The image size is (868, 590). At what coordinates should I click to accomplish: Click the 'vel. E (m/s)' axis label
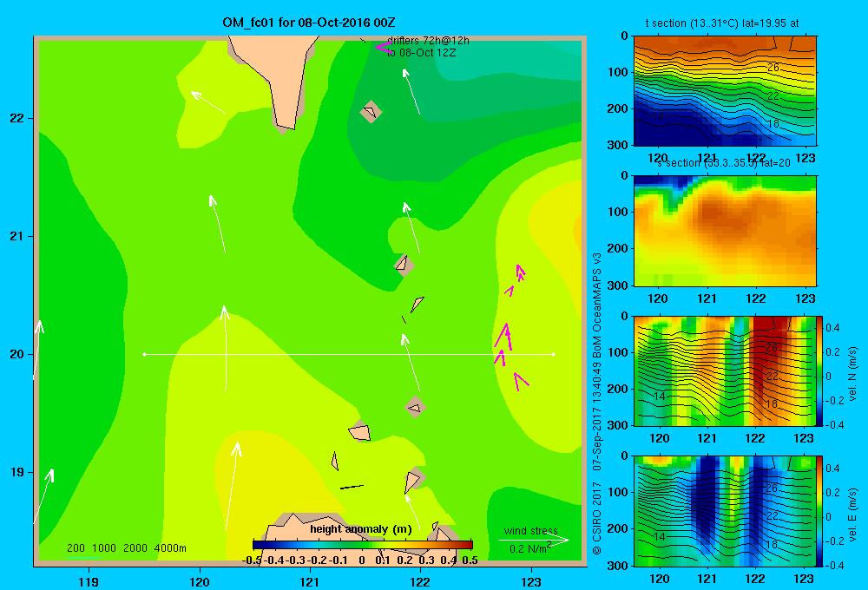click(x=852, y=515)
